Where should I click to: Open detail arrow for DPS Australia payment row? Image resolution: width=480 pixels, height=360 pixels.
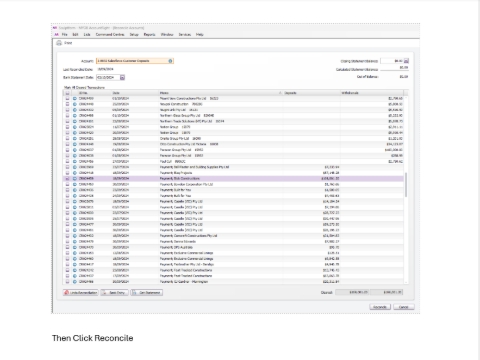[x=75, y=247]
